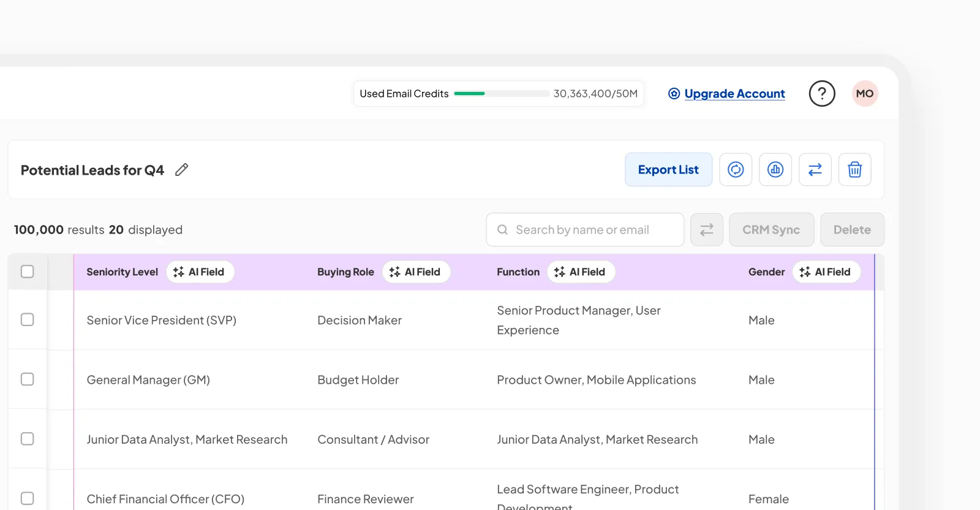Follow the Upgrade Account link

[x=734, y=94]
